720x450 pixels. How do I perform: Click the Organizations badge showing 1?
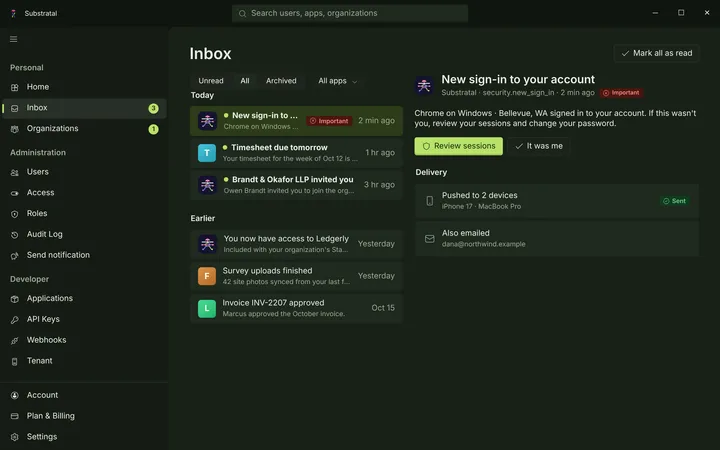click(x=153, y=129)
